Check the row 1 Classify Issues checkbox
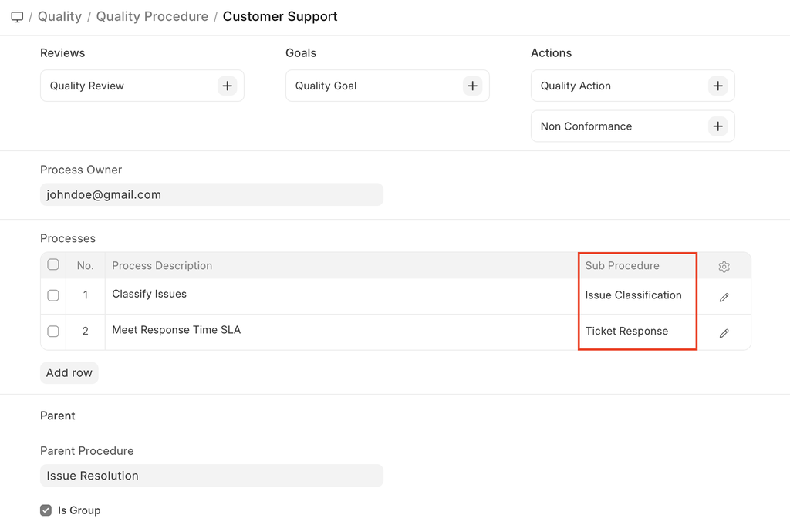 (53, 295)
